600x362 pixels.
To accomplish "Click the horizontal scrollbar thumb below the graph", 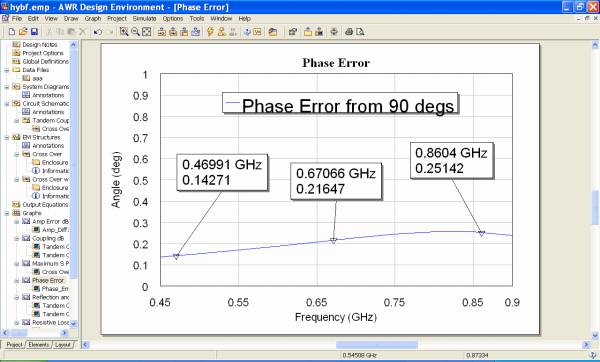I will tap(377, 345).
